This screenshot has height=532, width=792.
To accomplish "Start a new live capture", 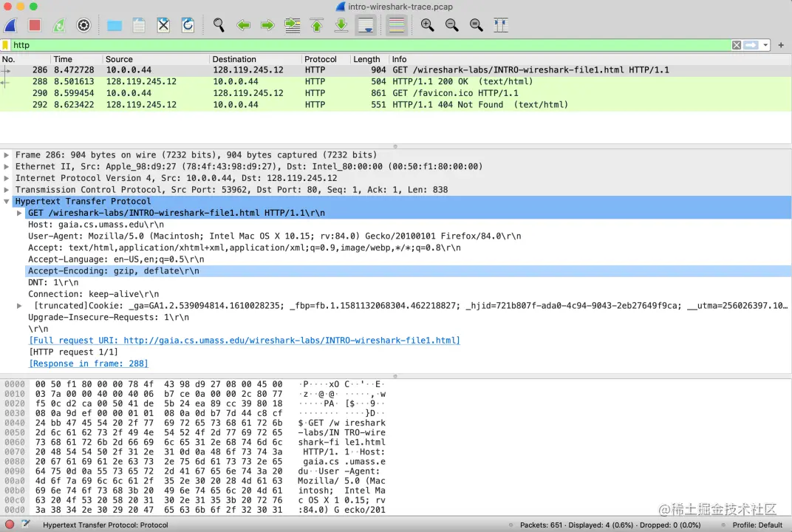I will click(x=10, y=24).
